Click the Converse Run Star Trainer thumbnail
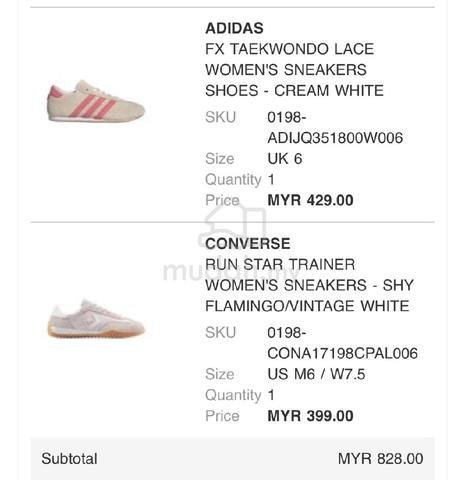Viewport: 465px width, 480px height. [96, 319]
